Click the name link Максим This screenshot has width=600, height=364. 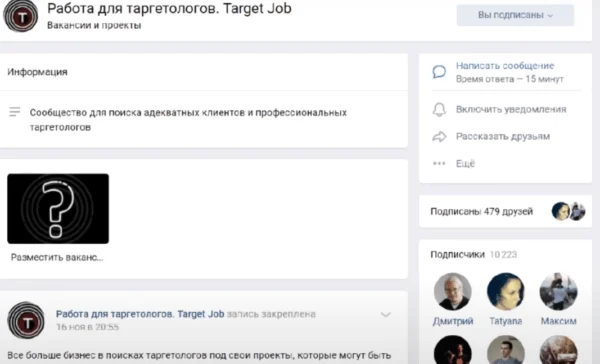(558, 321)
